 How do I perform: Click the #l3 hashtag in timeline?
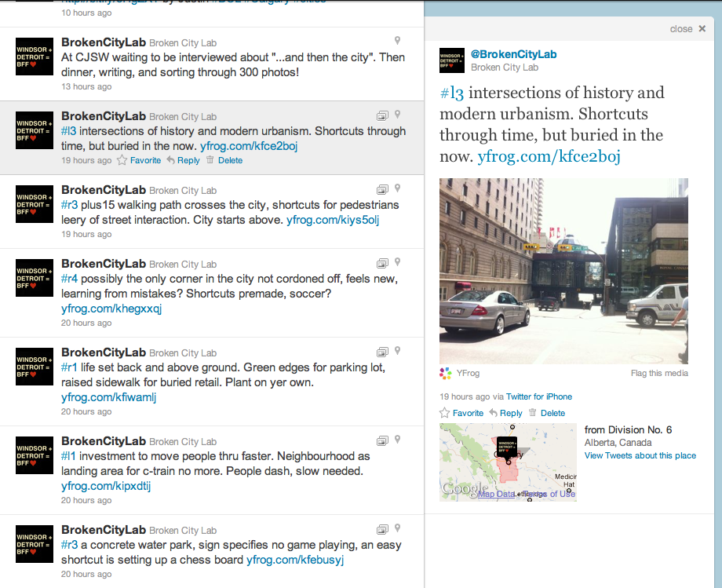point(68,131)
